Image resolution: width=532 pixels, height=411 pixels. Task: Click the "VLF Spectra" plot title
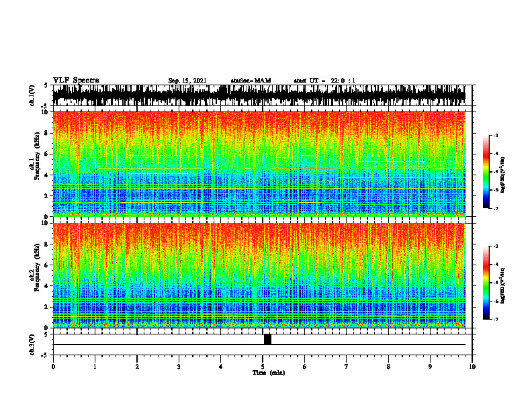tap(76, 80)
